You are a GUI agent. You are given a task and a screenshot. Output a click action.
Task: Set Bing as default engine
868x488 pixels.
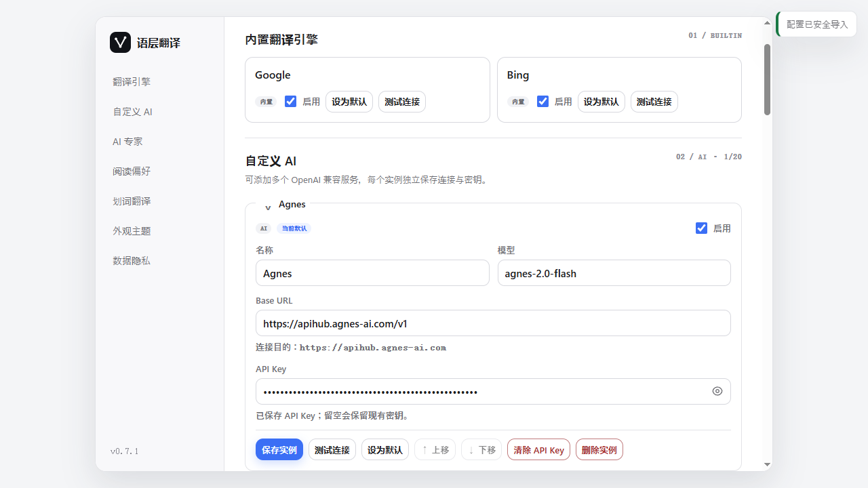tap(601, 102)
